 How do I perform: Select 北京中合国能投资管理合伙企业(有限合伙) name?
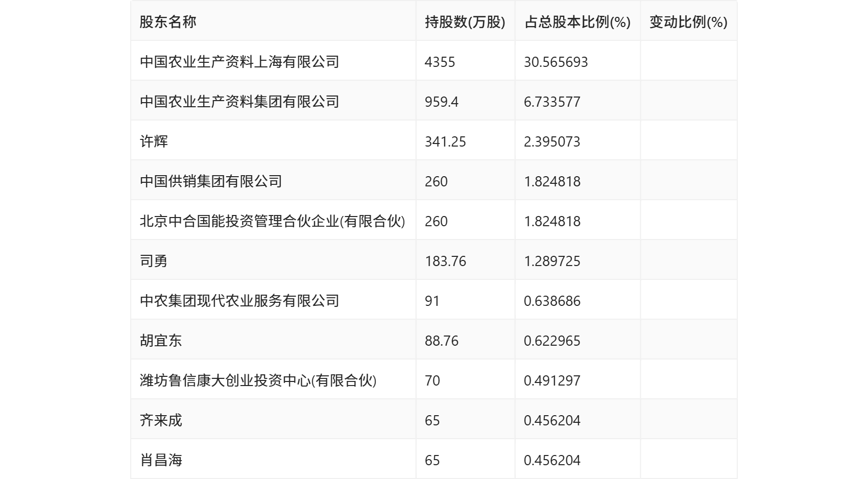(x=273, y=221)
